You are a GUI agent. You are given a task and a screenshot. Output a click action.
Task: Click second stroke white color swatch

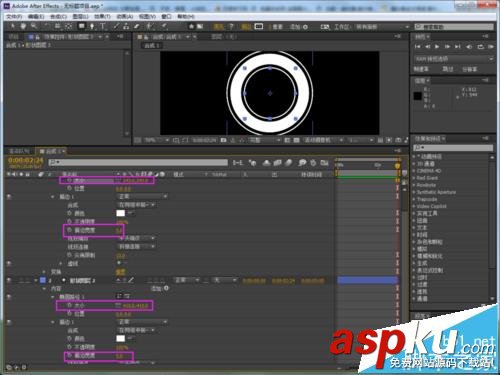click(x=120, y=339)
